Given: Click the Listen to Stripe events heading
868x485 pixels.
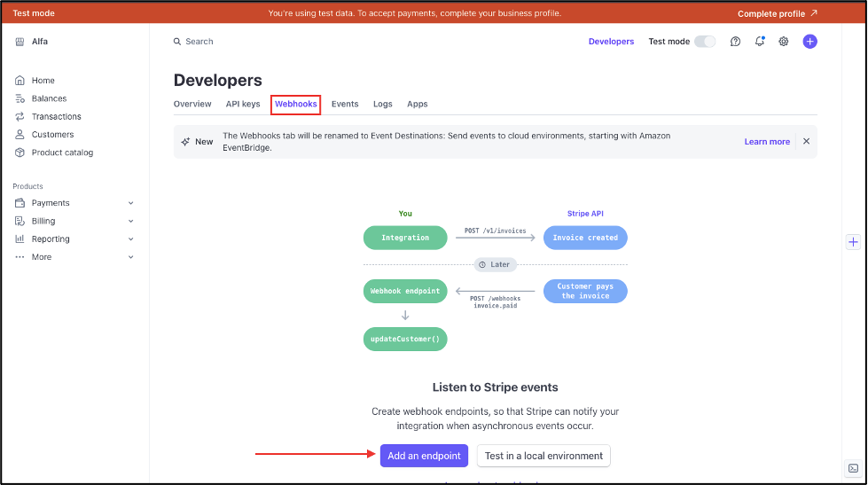Looking at the screenshot, I should (496, 387).
